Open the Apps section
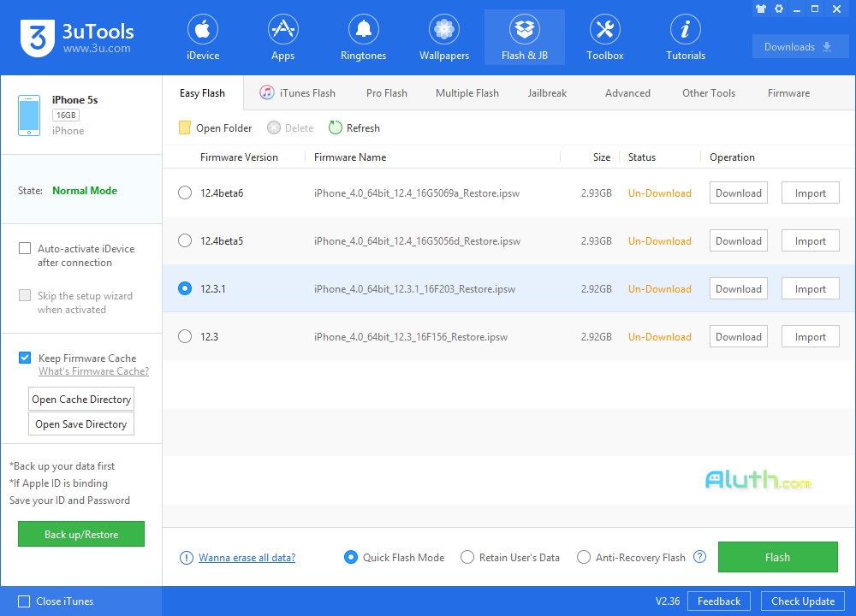This screenshot has width=856, height=616. 282,37
